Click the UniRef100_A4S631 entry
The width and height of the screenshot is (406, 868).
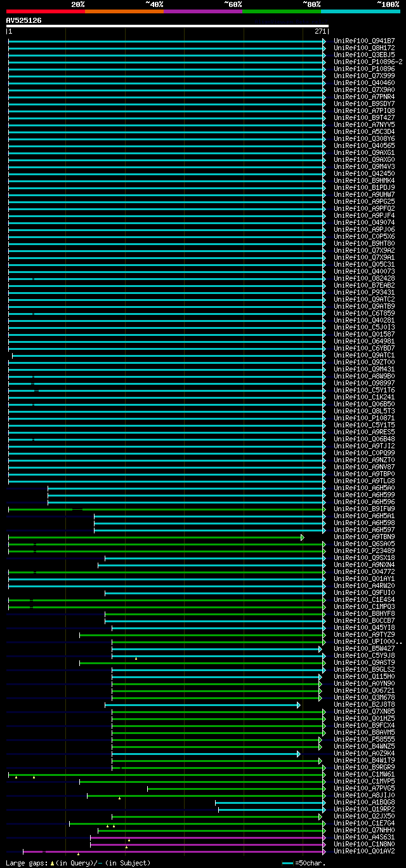click(x=364, y=837)
